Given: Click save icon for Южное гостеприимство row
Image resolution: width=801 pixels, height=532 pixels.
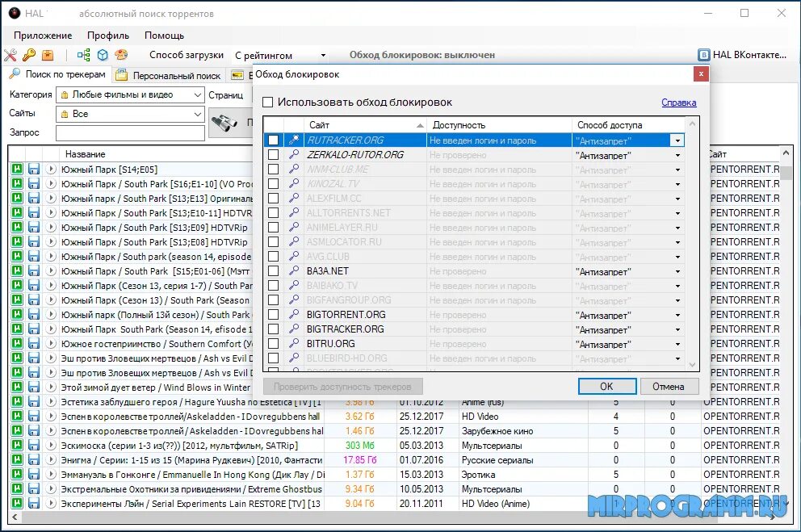Looking at the screenshot, I should 34,344.
